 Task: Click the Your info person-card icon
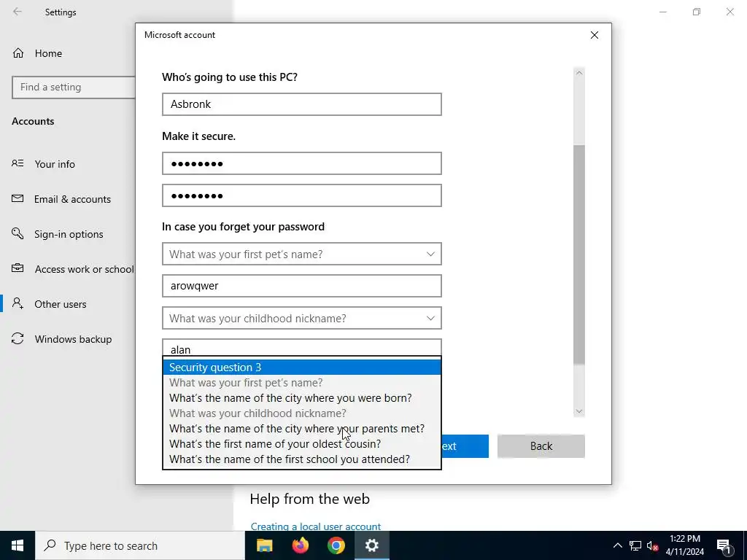click(18, 163)
